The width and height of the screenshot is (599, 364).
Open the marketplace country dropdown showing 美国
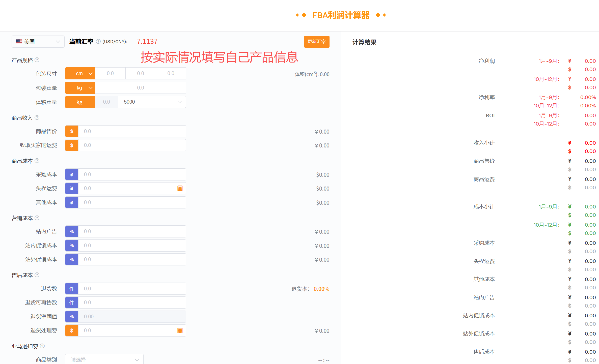[38, 41]
